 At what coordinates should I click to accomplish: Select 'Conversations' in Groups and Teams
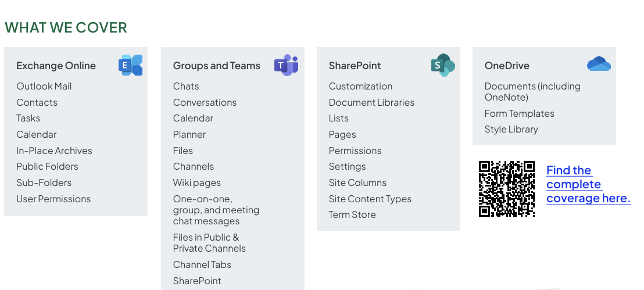point(205,102)
